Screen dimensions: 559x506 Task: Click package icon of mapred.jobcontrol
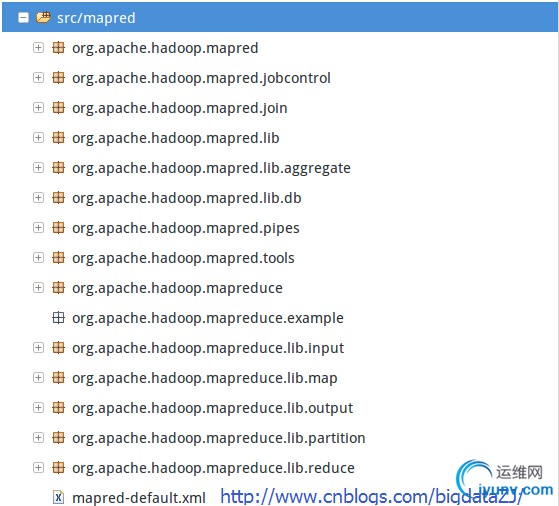click(58, 77)
